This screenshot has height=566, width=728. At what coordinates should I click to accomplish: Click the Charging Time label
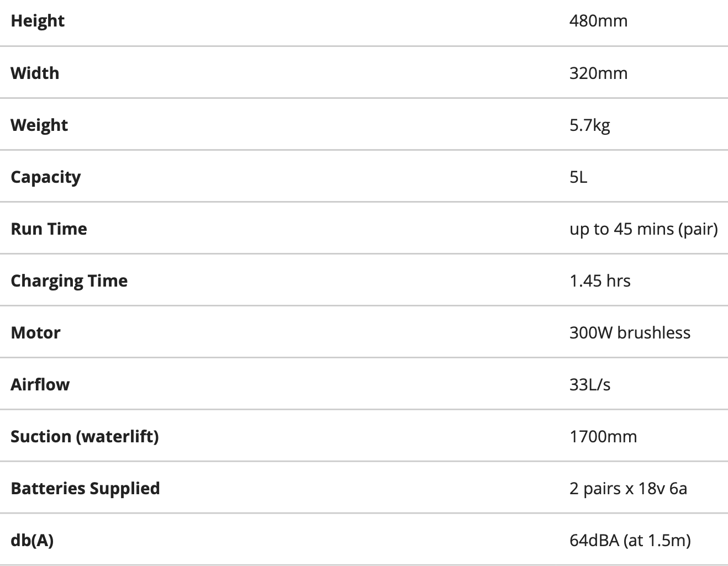[69, 281]
